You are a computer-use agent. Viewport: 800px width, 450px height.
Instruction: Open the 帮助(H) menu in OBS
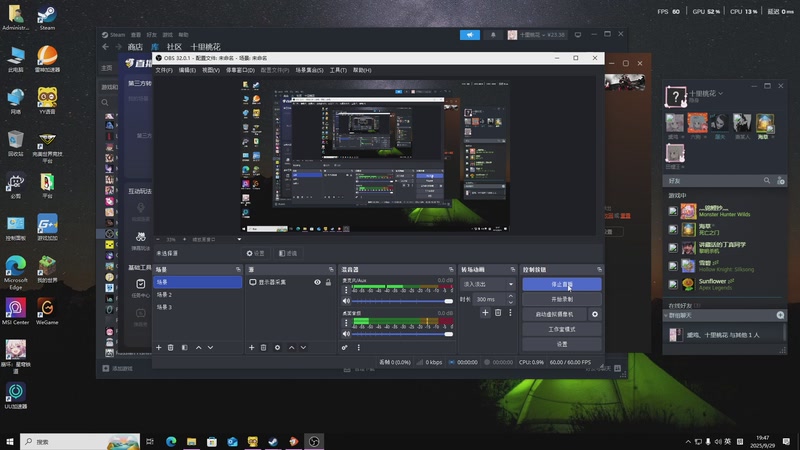362,70
